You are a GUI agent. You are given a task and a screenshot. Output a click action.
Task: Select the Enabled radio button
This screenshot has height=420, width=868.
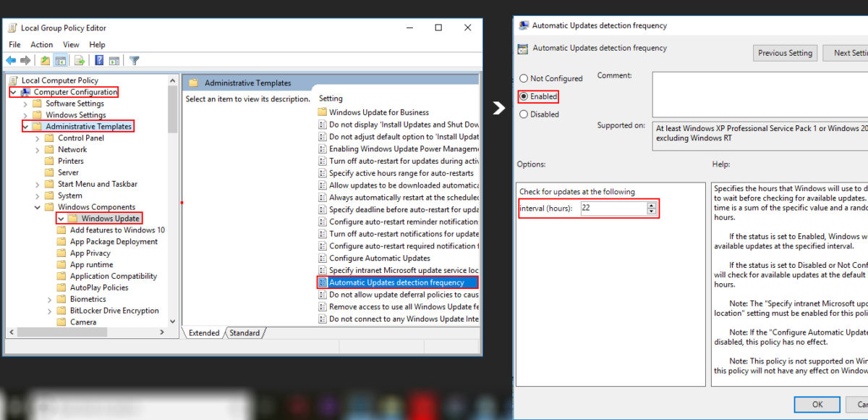pyautogui.click(x=523, y=96)
